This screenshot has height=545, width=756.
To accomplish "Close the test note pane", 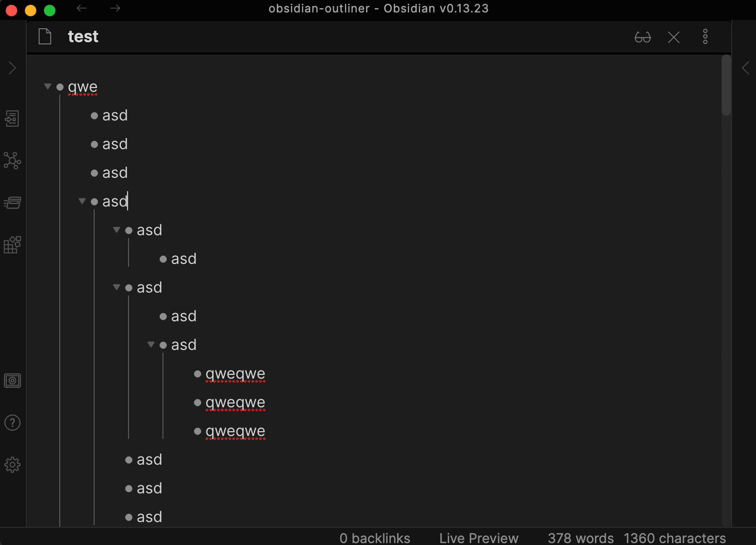I will pos(674,37).
